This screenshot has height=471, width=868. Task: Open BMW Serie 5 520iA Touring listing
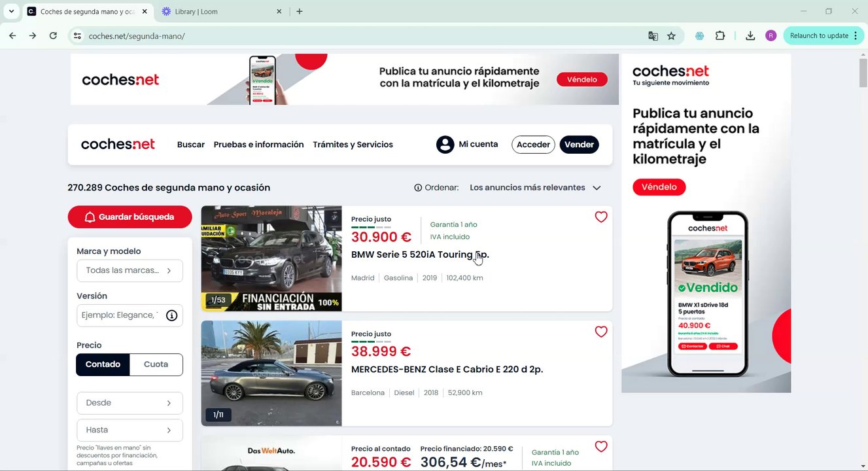click(x=420, y=254)
